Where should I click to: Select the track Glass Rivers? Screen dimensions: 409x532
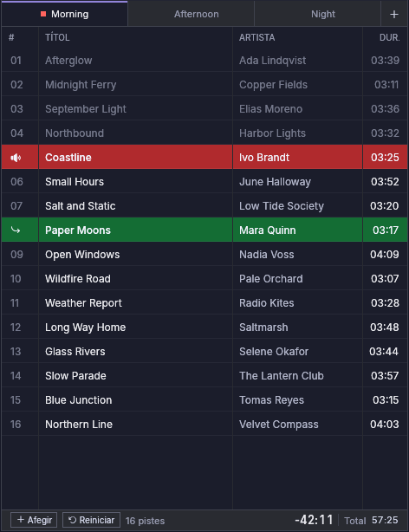pos(204,351)
